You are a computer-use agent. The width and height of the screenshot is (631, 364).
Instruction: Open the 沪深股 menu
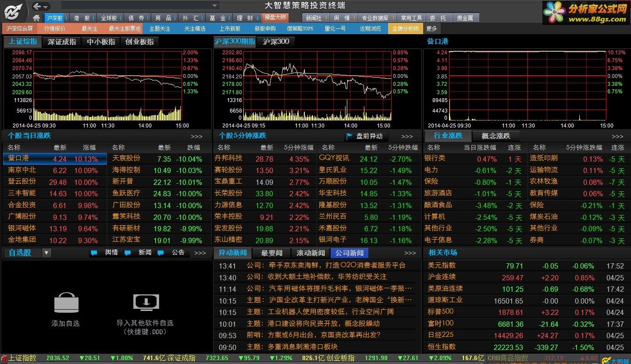click(55, 18)
